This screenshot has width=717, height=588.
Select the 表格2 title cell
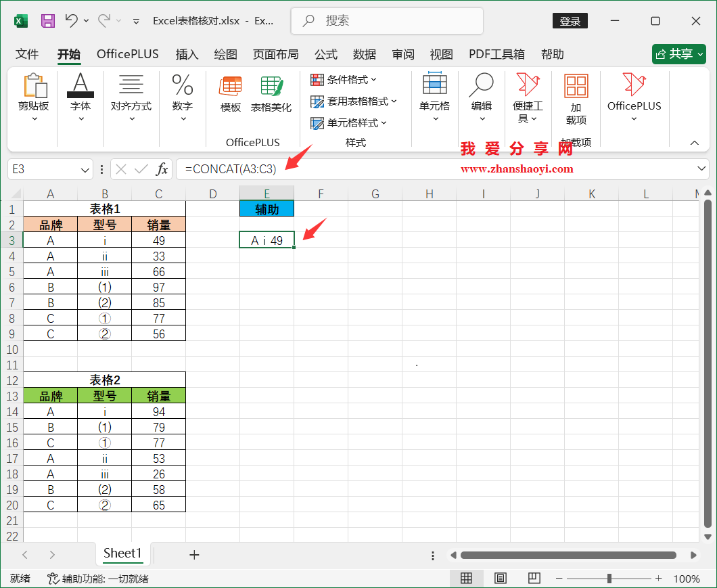click(105, 380)
